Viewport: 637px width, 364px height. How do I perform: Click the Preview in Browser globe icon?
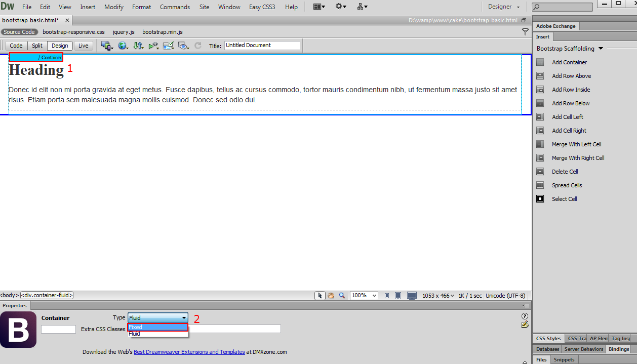tap(123, 46)
